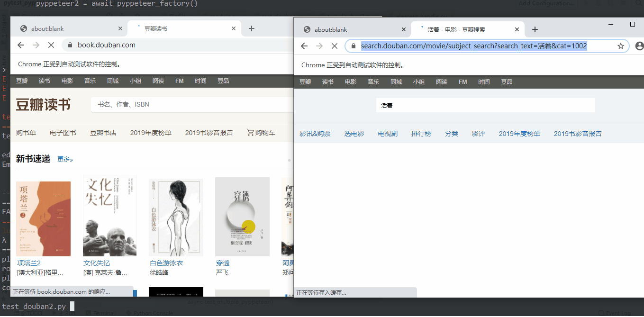The image size is (644, 317).
Task: Open 读书 link in left window top nav
Action: pyautogui.click(x=45, y=81)
